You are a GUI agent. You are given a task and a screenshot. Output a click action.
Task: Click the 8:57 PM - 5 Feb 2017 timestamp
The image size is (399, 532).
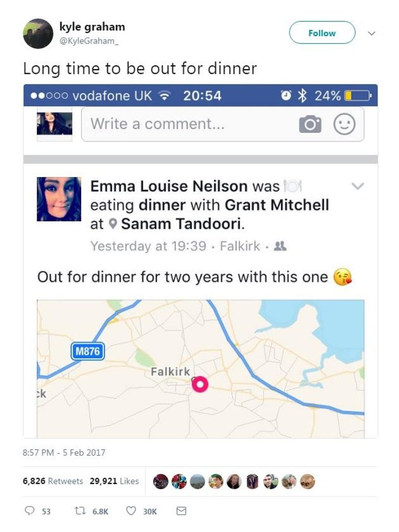[x=64, y=452]
